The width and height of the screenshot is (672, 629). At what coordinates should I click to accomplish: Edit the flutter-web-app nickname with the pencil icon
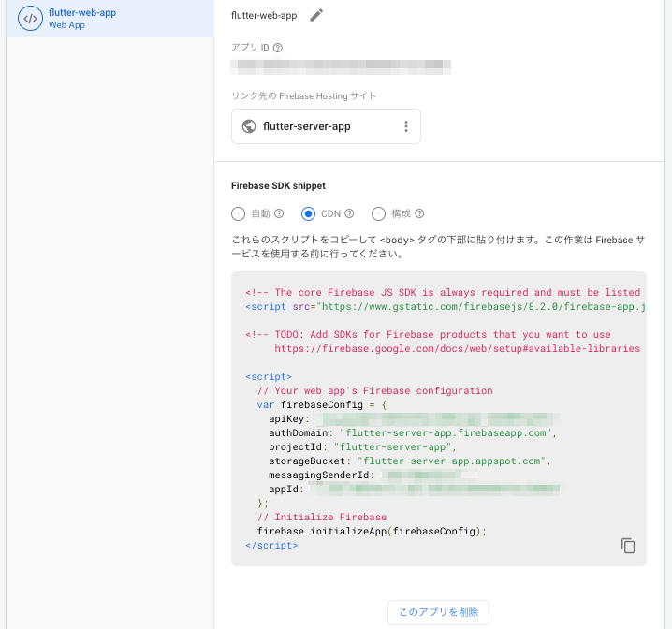click(316, 15)
